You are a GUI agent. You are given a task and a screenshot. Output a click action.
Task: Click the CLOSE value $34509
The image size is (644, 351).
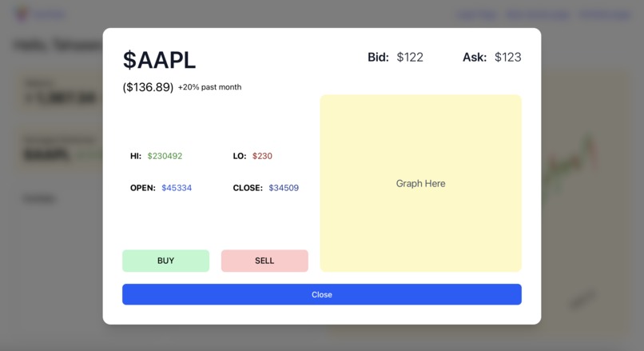(x=284, y=188)
